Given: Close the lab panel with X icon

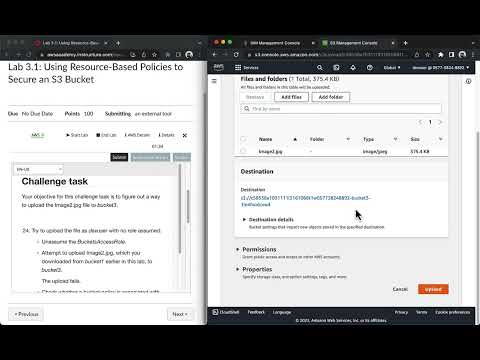Looking at the screenshot, I should point(185,135).
